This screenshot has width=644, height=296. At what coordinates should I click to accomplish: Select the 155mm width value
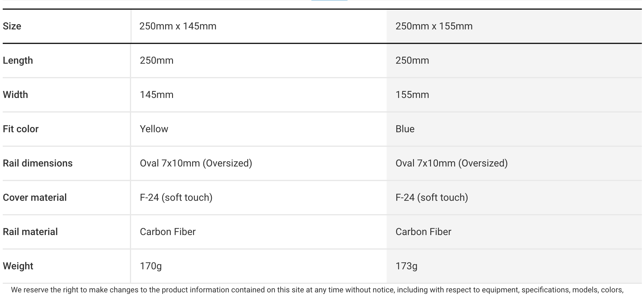(412, 95)
